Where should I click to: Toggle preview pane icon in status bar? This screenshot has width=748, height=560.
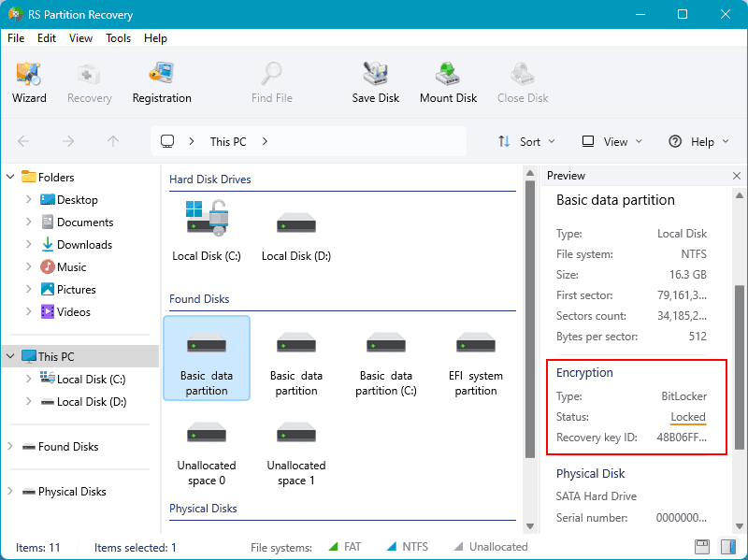tap(728, 547)
